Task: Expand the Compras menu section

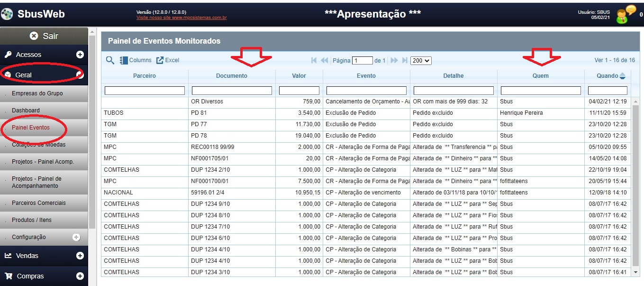Action: tap(80, 276)
